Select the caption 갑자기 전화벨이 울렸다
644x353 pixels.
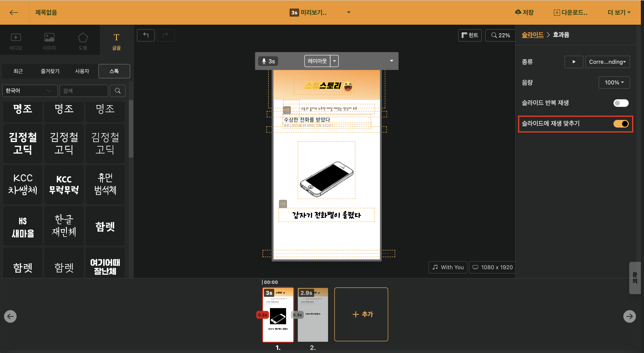point(326,215)
